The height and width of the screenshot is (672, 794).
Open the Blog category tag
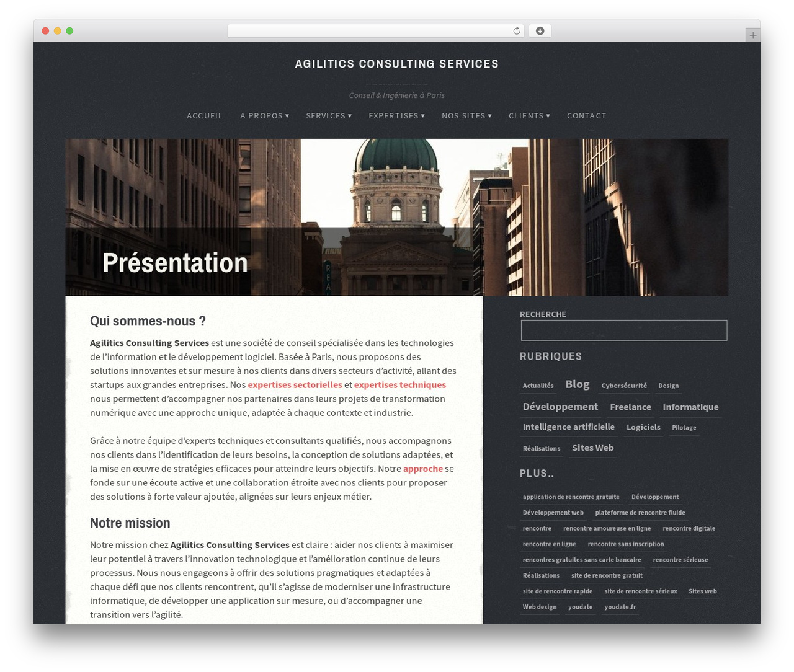click(578, 384)
